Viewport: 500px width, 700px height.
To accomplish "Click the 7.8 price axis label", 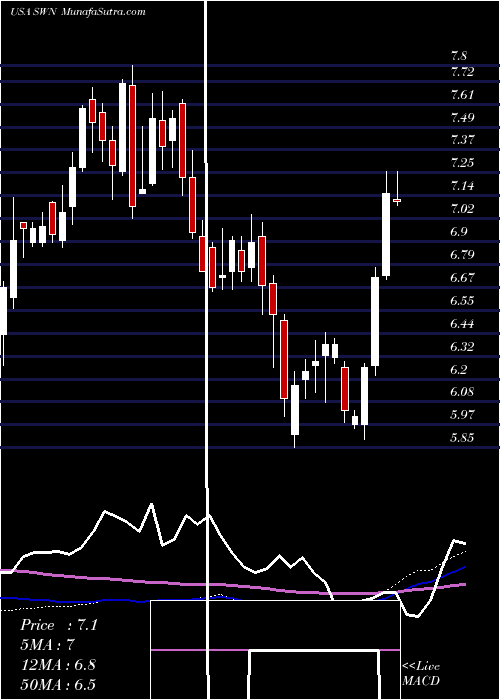I will click(459, 56).
